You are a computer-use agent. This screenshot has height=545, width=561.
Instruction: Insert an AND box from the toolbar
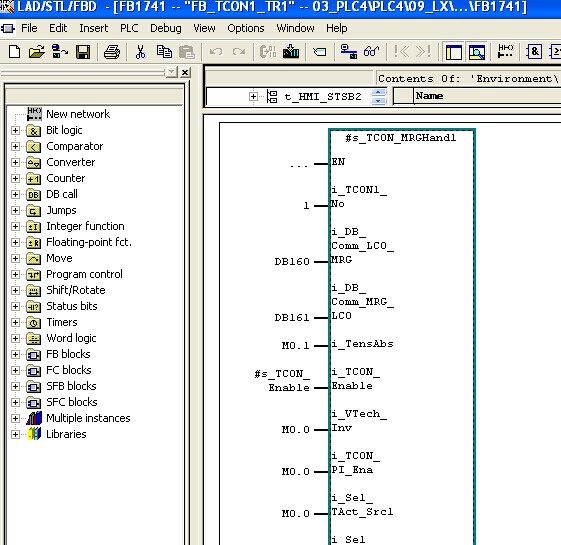pyautogui.click(x=534, y=52)
